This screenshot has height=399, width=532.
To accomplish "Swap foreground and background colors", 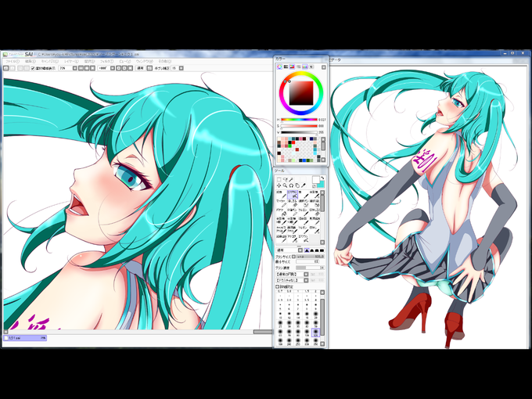I will click(x=322, y=178).
